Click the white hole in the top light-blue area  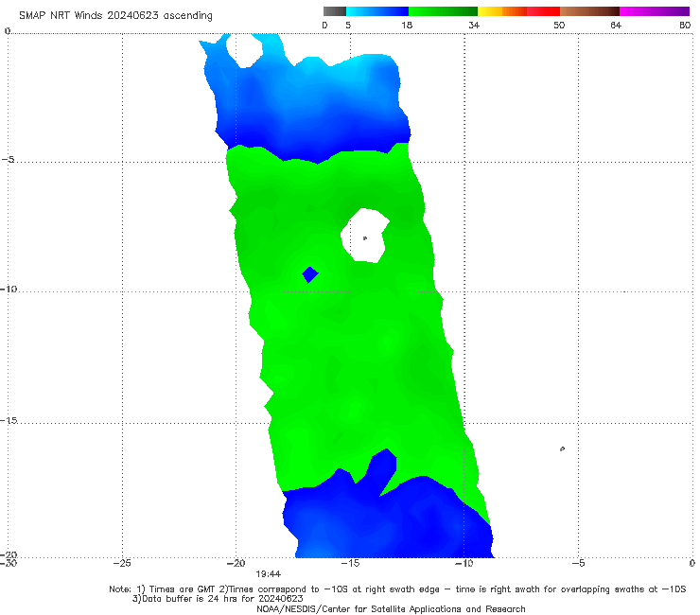(x=244, y=50)
